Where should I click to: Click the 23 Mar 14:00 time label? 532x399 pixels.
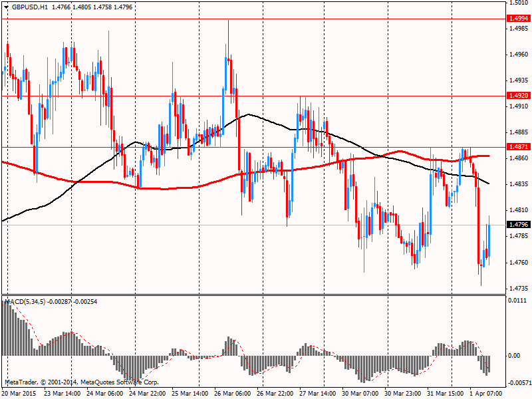tap(63, 394)
